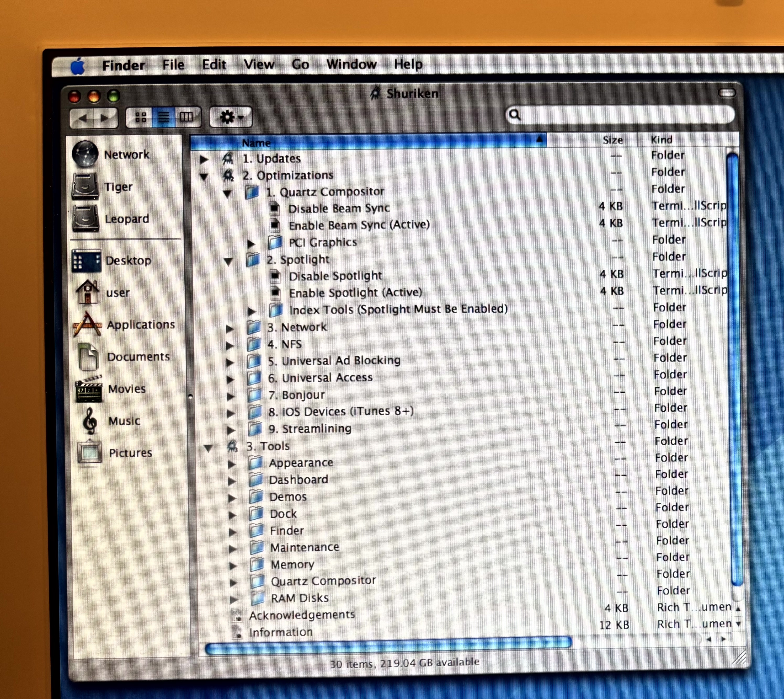Switch to column view mode
This screenshot has height=699, width=784.
tap(187, 117)
